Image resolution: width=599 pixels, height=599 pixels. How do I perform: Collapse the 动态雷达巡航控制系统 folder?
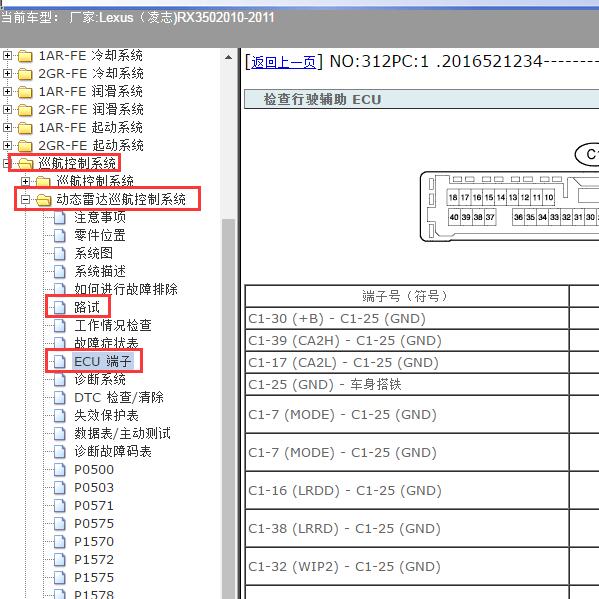(25, 199)
